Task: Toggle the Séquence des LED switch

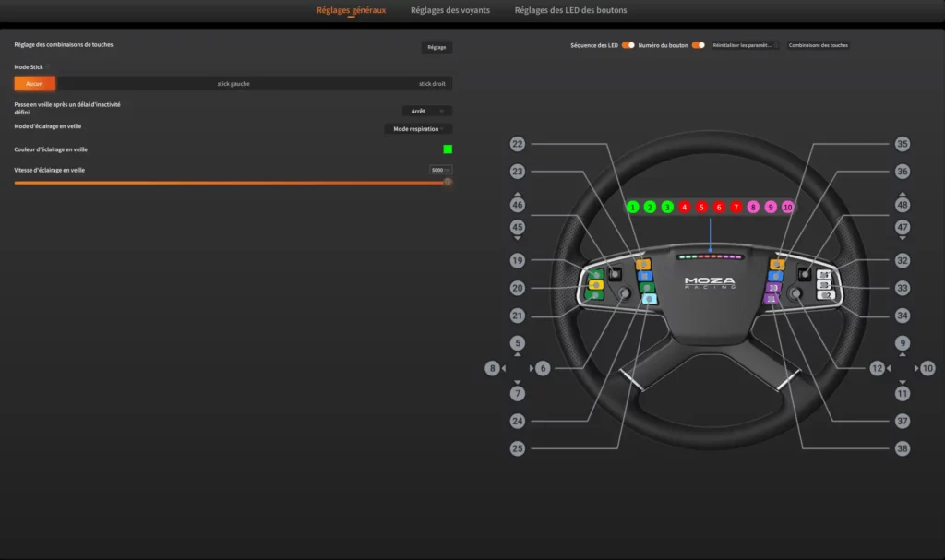Action: click(x=628, y=45)
